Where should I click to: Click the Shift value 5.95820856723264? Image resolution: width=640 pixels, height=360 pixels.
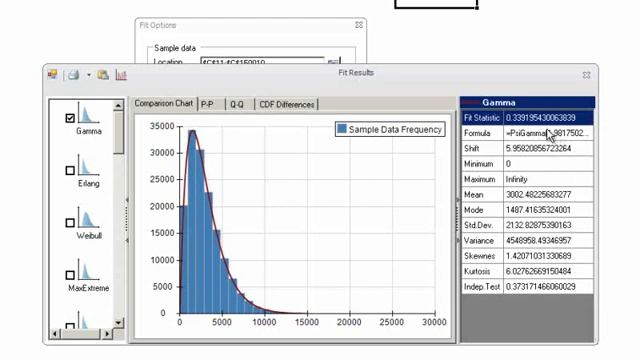548,149
